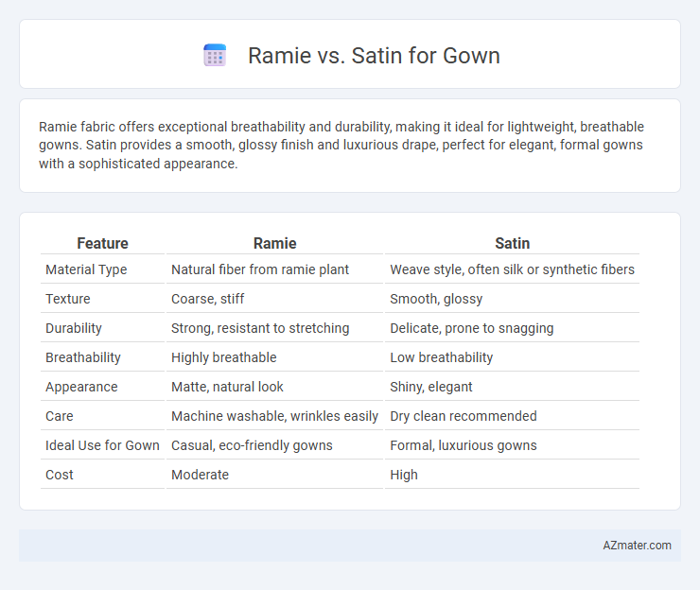
Task: Select the 'Material Type' row label
Action: tap(86, 269)
